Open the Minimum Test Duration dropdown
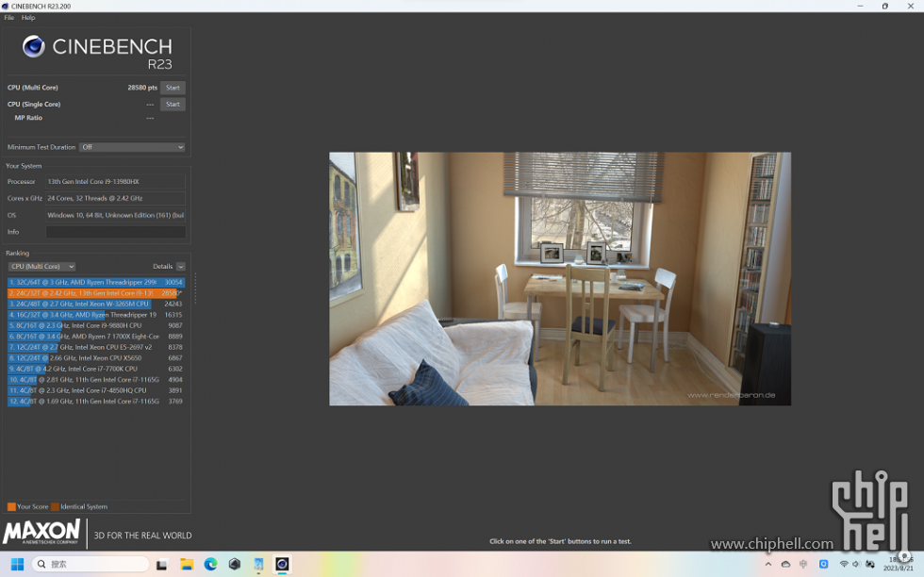This screenshot has width=924, height=577. (132, 147)
